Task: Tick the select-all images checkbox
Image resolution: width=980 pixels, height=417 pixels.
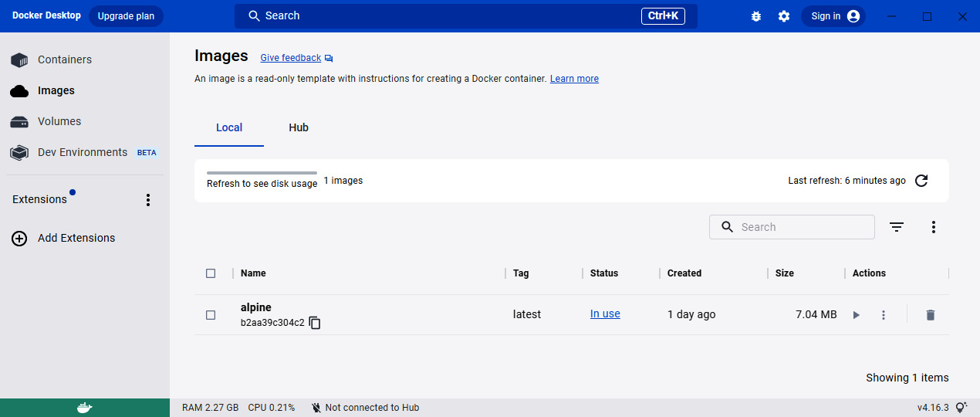Action: click(211, 273)
